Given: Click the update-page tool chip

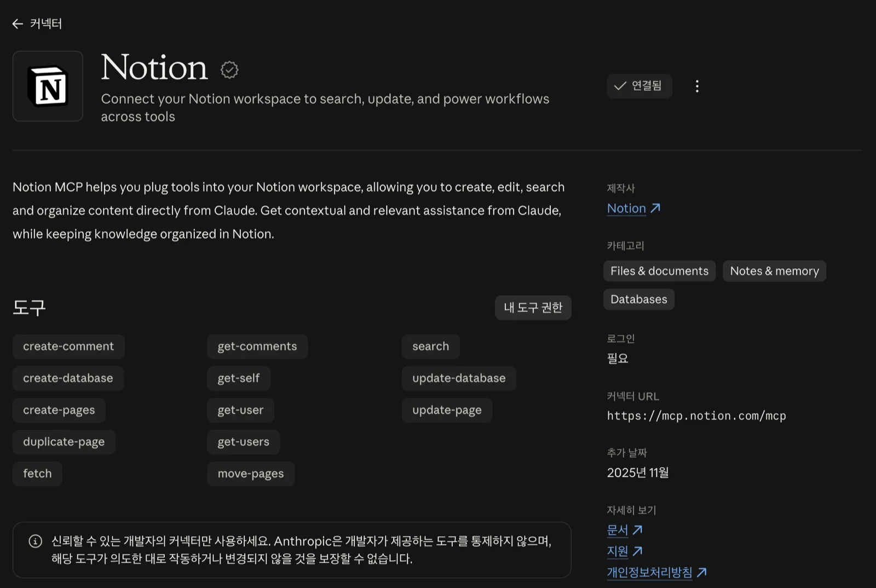Looking at the screenshot, I should pyautogui.click(x=447, y=410).
